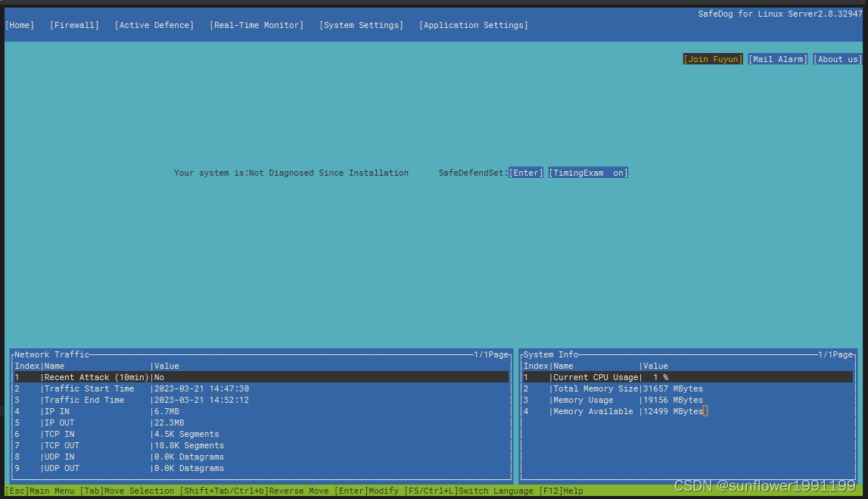Select the IP OUT row
This screenshot has width=868, height=499.
(261, 423)
